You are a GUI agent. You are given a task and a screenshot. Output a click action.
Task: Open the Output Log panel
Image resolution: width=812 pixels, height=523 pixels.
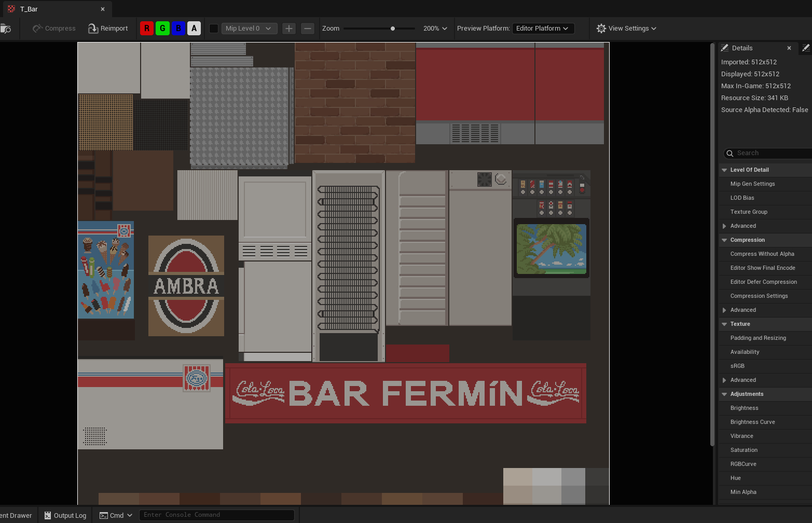click(65, 515)
